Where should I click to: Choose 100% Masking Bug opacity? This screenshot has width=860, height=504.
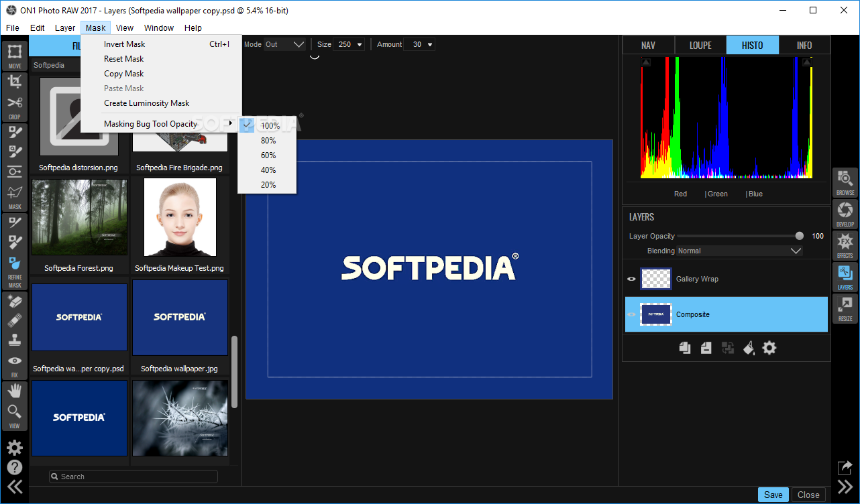[267, 125]
